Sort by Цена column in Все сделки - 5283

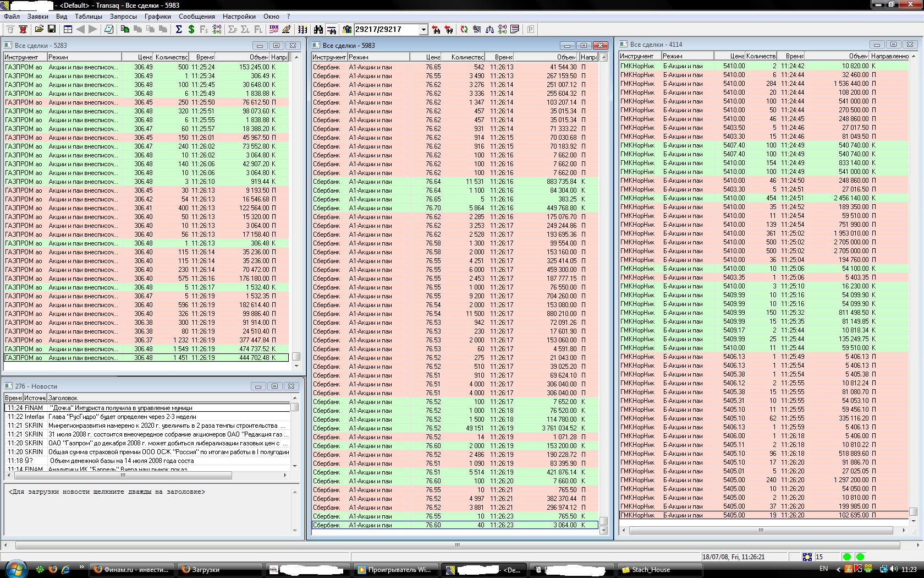[137, 57]
